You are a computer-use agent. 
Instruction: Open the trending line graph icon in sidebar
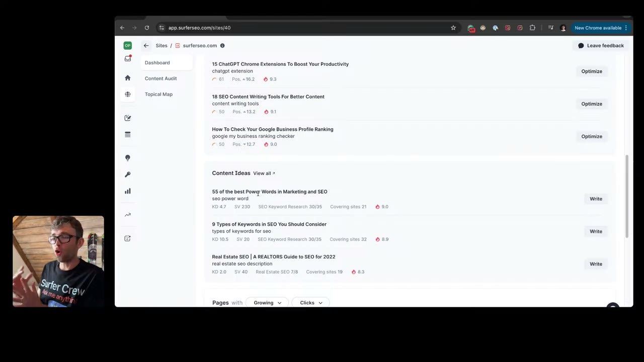(128, 215)
